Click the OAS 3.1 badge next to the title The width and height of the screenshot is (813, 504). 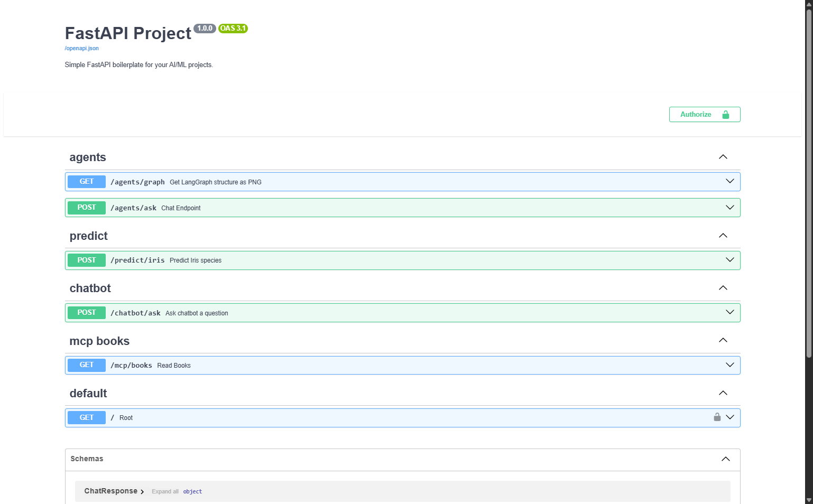pos(233,28)
